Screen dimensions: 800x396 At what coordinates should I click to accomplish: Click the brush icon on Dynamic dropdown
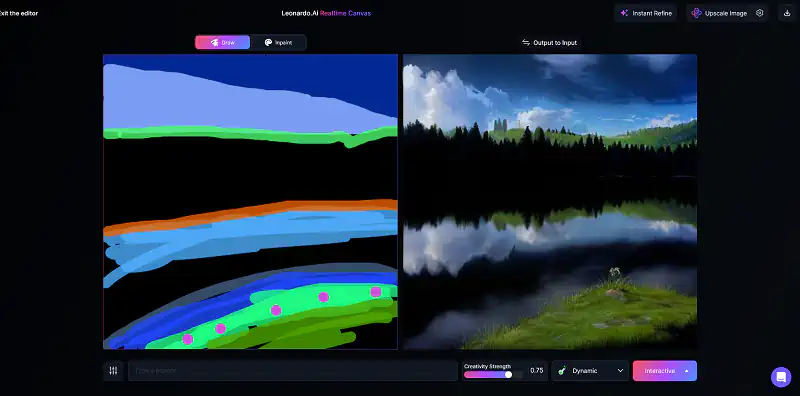click(x=562, y=371)
